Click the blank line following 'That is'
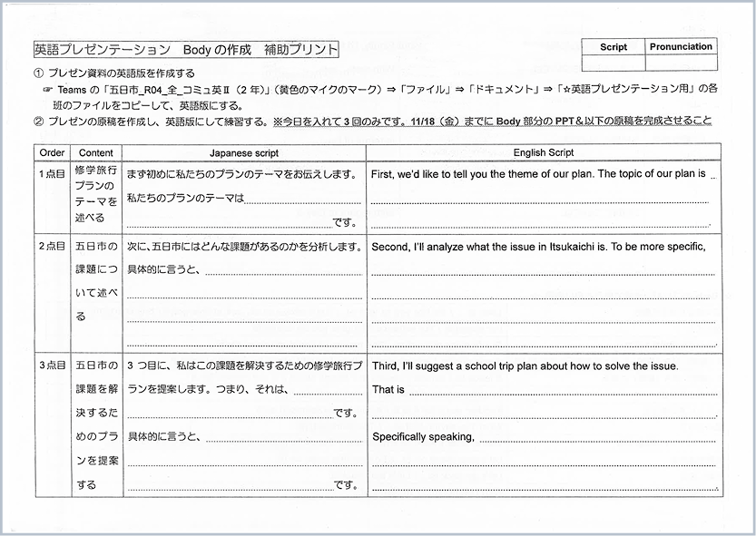This screenshot has width=756, height=536. pos(563,394)
